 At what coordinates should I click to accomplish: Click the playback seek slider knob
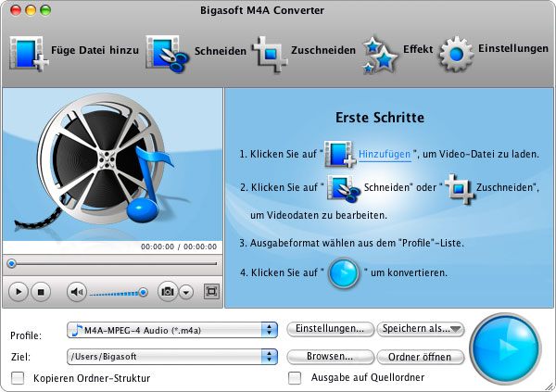pyautogui.click(x=12, y=263)
